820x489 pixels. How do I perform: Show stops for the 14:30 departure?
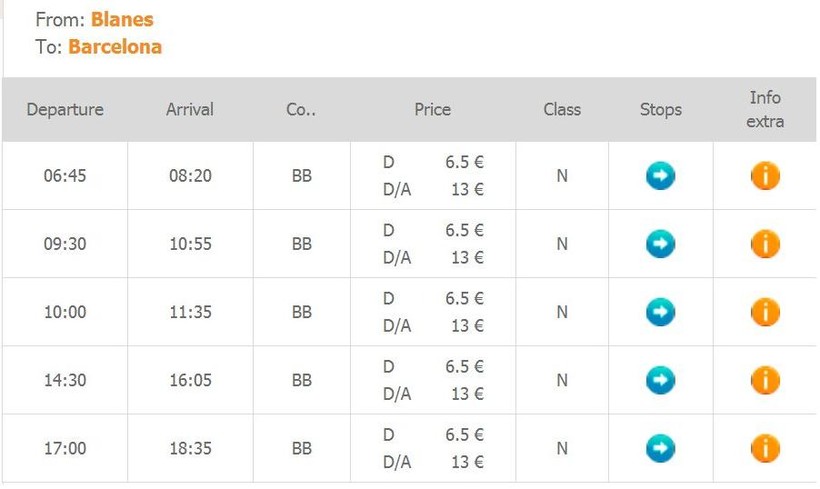pyautogui.click(x=660, y=380)
